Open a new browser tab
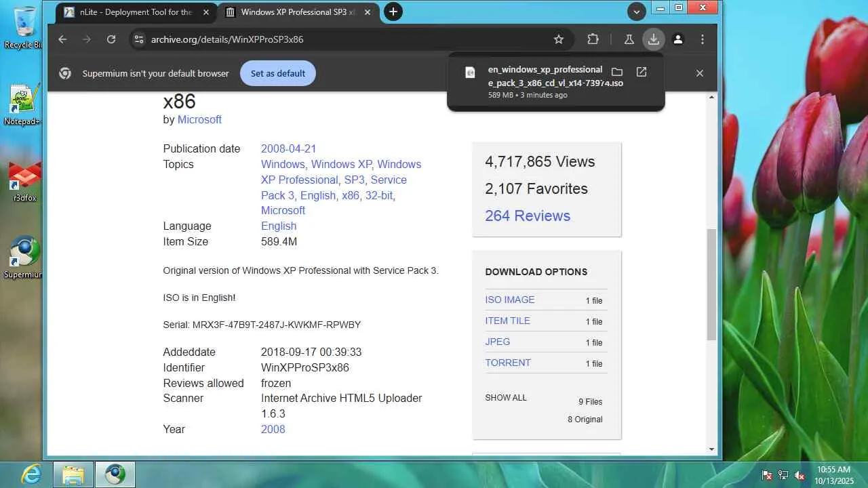This screenshot has width=868, height=488. pos(393,12)
